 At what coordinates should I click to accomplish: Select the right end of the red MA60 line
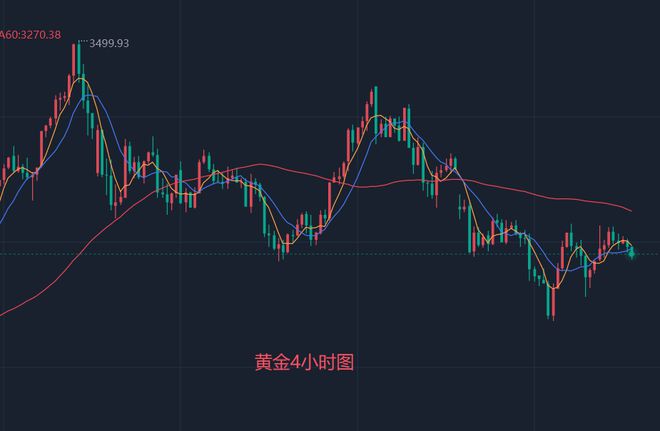click(x=631, y=210)
